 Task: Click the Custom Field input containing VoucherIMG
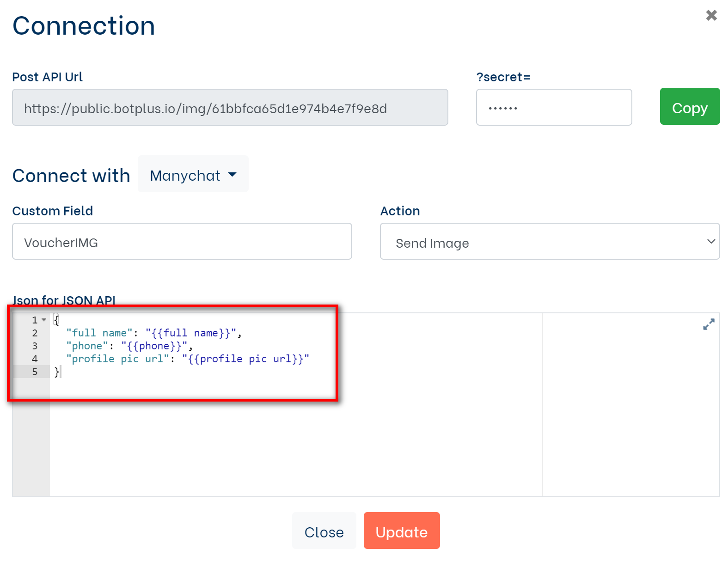click(x=182, y=242)
